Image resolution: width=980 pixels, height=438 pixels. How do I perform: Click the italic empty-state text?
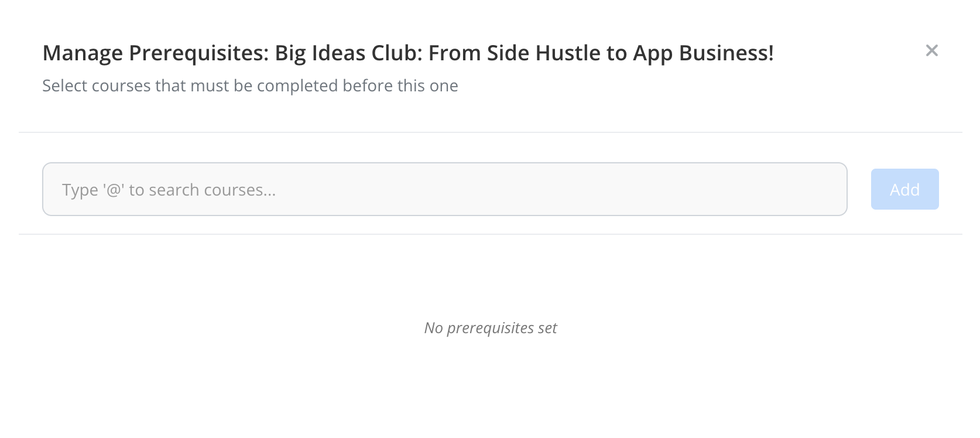pyautogui.click(x=490, y=328)
